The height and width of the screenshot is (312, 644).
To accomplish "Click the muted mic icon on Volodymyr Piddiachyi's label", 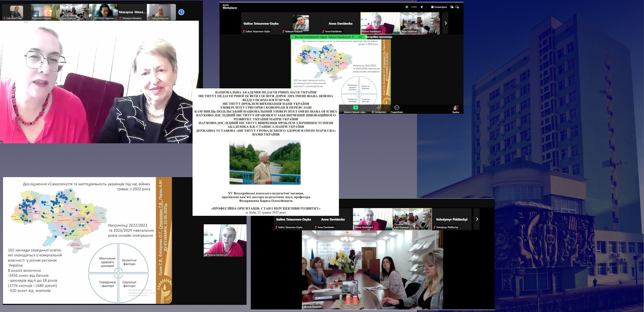I will 435,227.
